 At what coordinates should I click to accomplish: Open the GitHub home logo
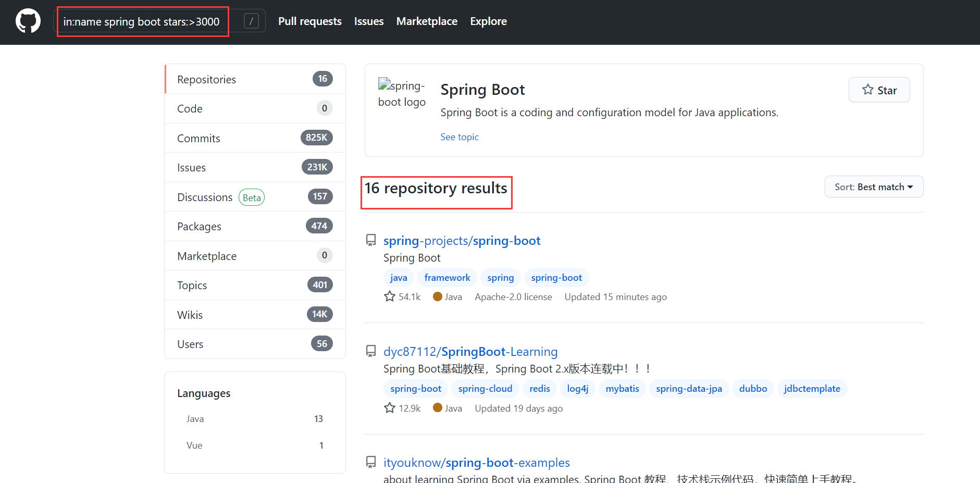[28, 21]
